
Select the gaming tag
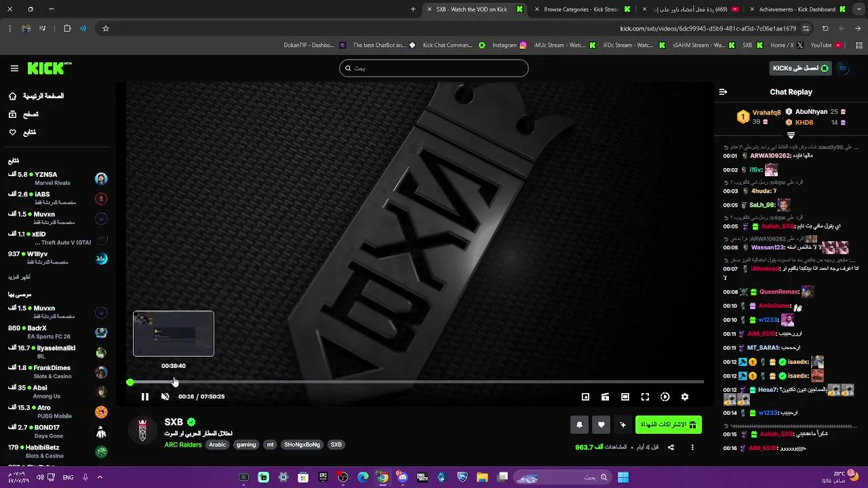pos(246,445)
